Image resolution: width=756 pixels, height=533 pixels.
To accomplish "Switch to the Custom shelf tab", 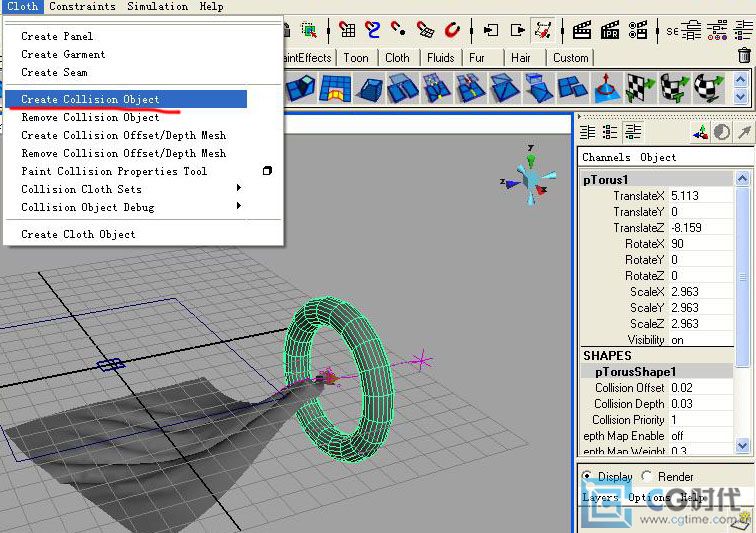I will pos(571,58).
